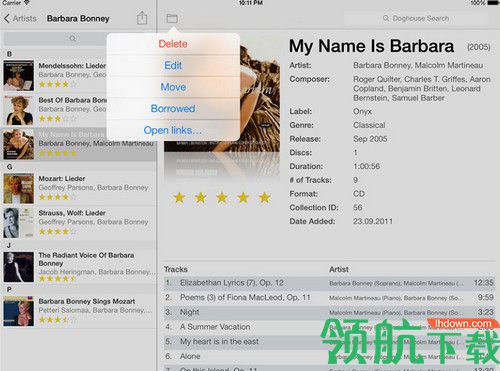Set album rating to one star
Viewport: 500px width, 371px height.
[179, 197]
